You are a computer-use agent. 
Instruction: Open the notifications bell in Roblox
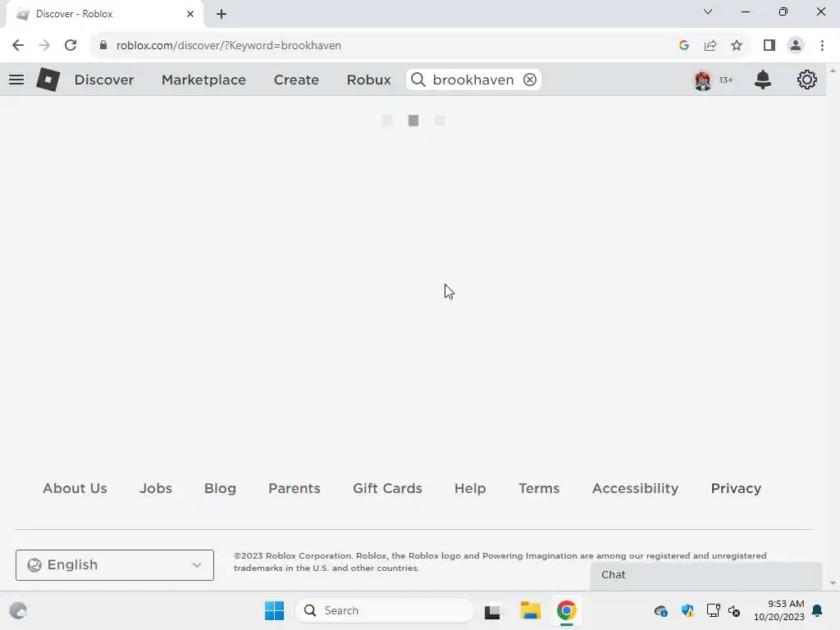coord(763,80)
